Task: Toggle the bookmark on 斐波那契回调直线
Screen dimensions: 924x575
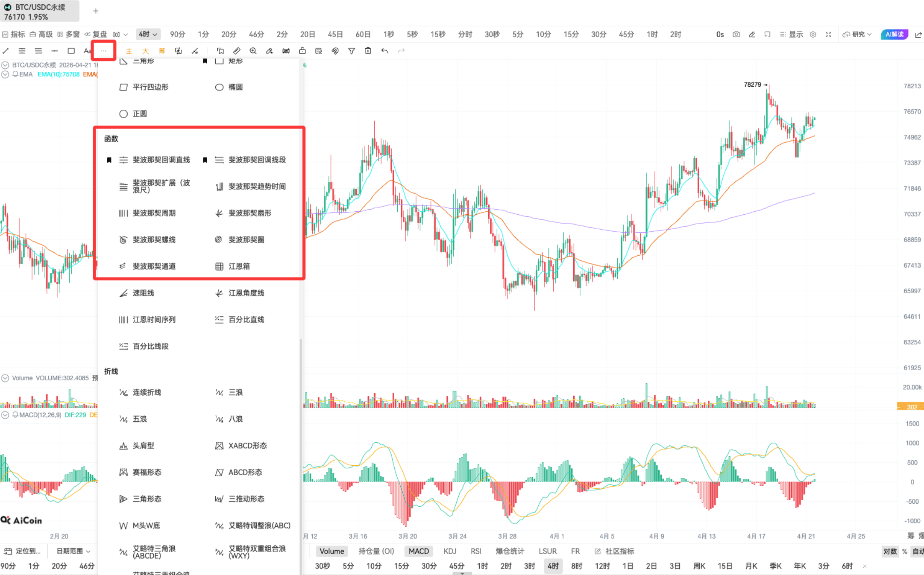Action: click(109, 160)
